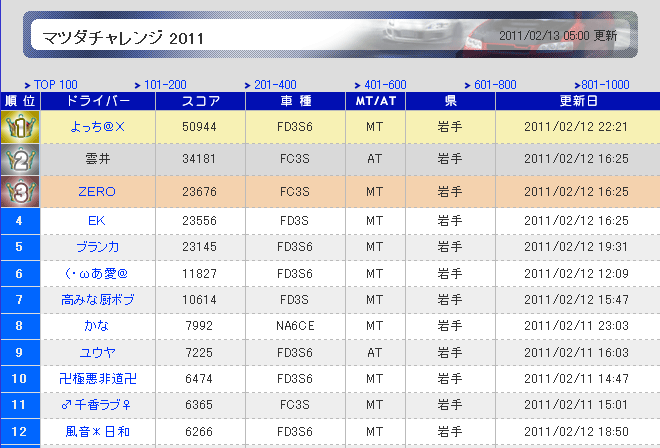Go to the 801-1000 ranking range
Screen dimensions: 660x448
click(605, 85)
